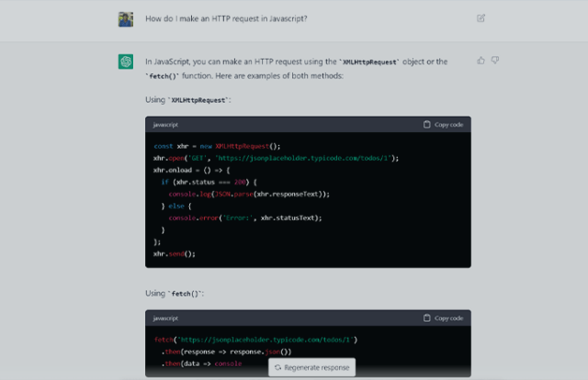Click the ChatGPT logo avatar

(x=126, y=61)
